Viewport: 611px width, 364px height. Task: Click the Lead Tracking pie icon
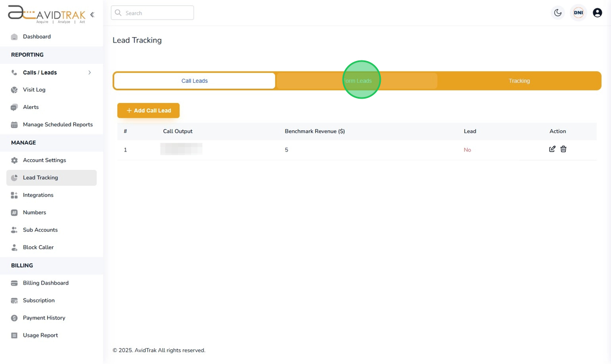14,178
